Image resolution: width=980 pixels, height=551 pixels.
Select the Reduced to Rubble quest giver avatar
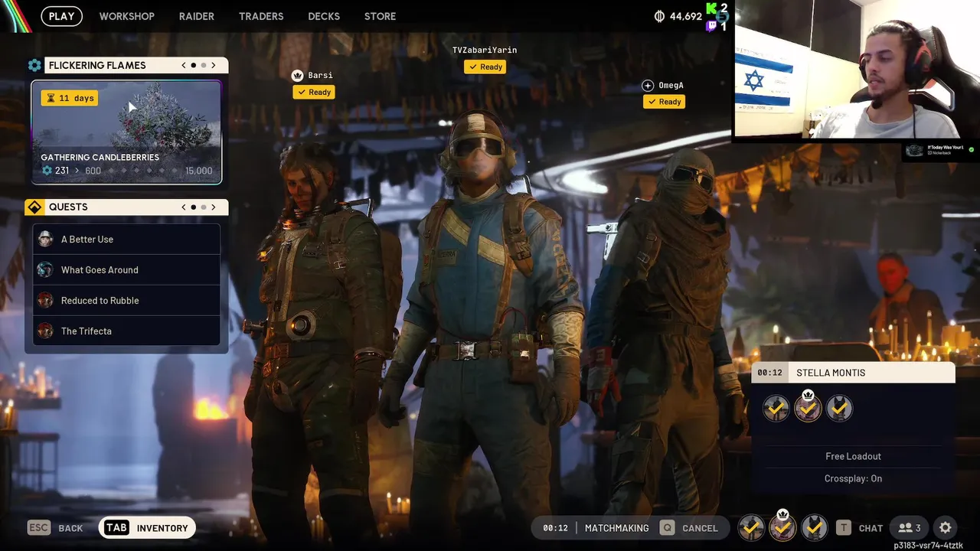coord(45,300)
